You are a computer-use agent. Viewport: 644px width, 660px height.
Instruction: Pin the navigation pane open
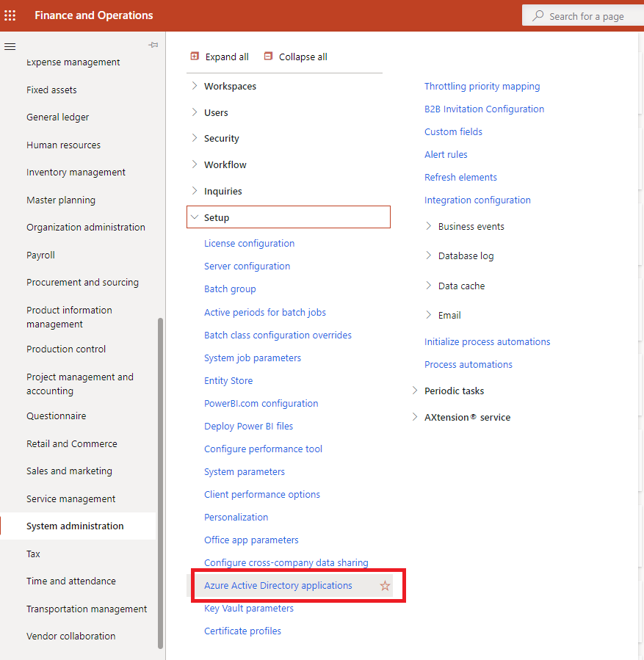[x=153, y=45]
